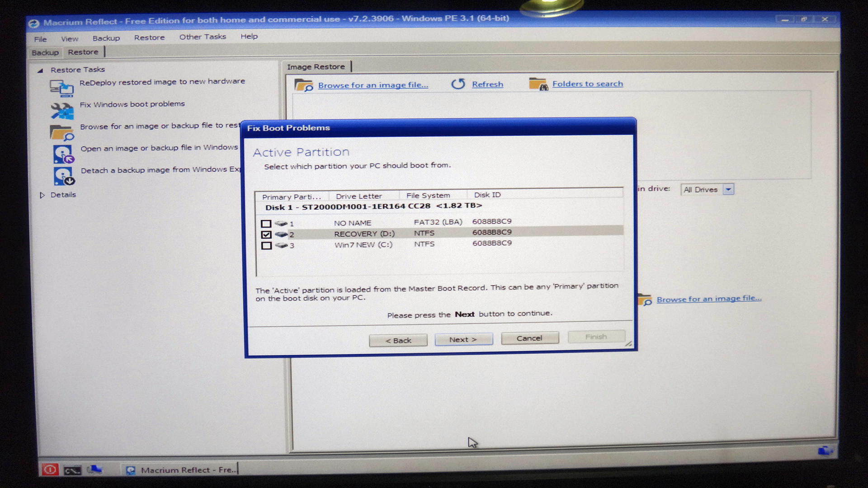Collapse the Restore Tasks section
868x488 pixels.
coord(40,70)
